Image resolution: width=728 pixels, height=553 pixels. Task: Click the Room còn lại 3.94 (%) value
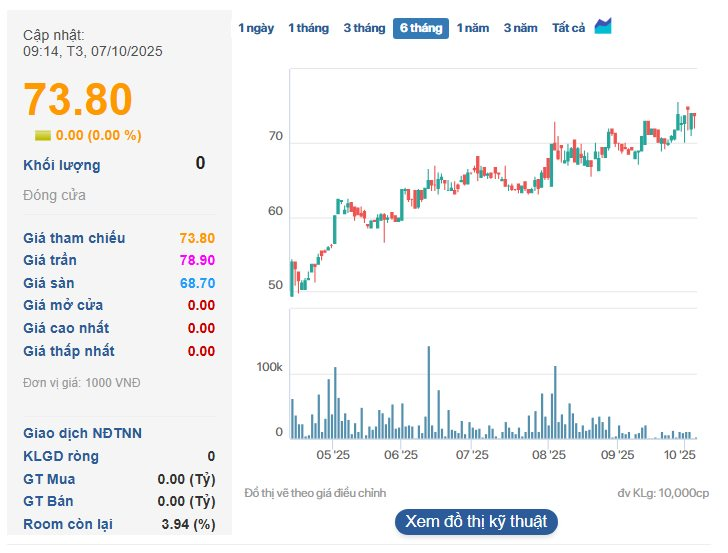pos(190,524)
